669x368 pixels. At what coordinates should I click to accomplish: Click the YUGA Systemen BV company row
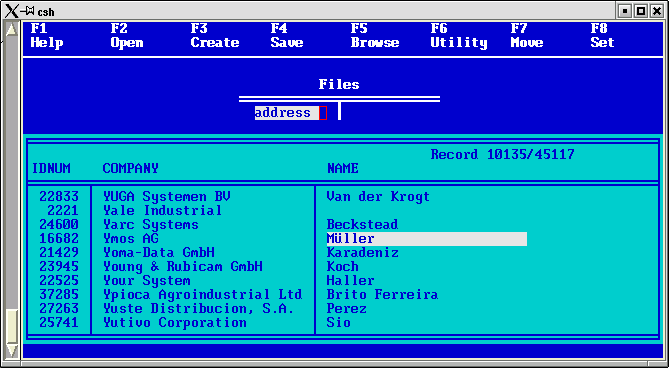coord(166,197)
